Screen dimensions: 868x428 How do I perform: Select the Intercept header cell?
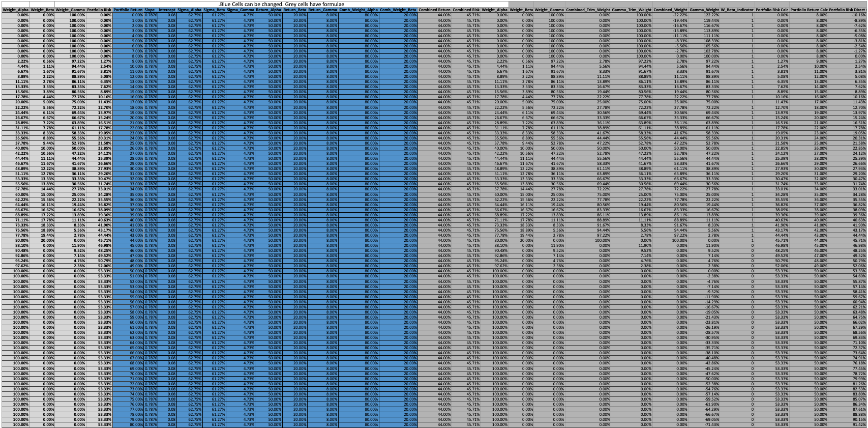pos(167,10)
